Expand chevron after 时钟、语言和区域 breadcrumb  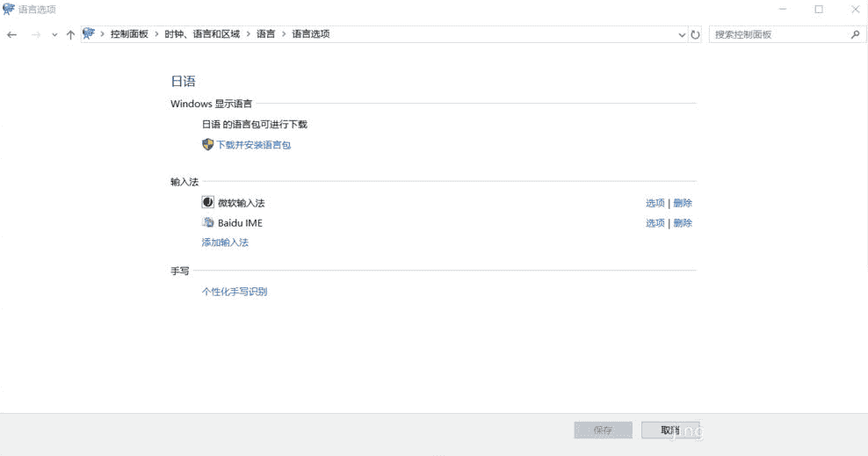pos(248,34)
